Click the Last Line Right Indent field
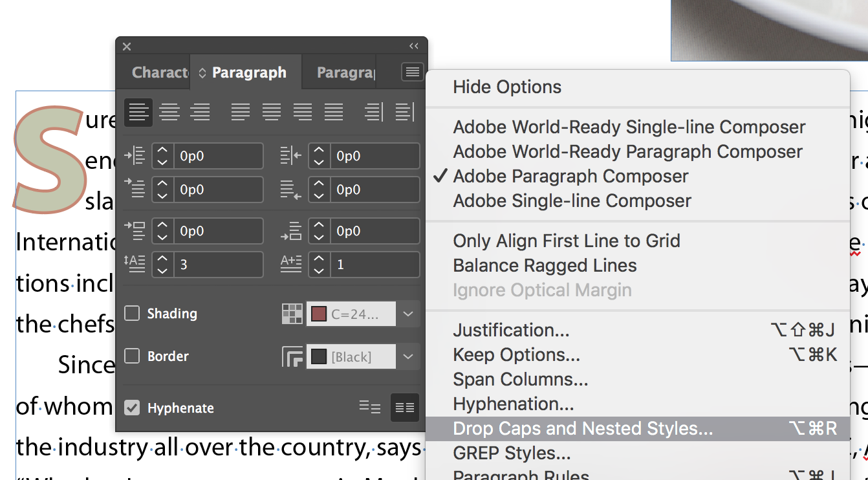The height and width of the screenshot is (480, 868). click(x=374, y=190)
